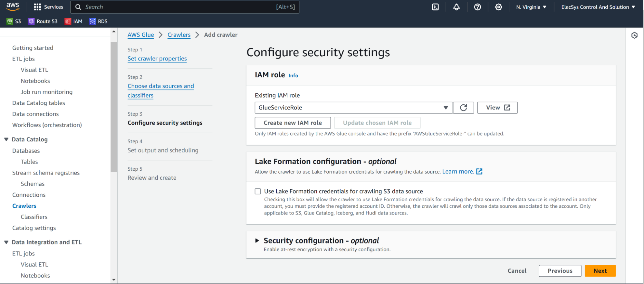
Task: Open the IAM shortcut
Action: (x=73, y=21)
